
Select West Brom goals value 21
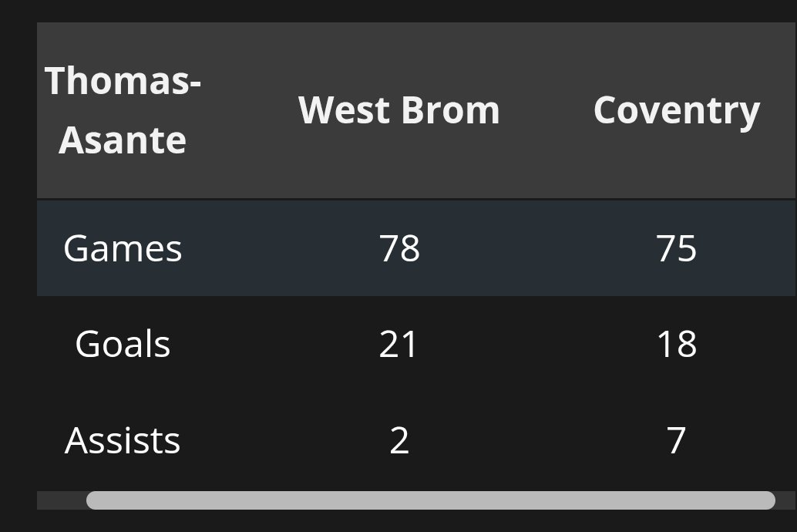tap(398, 344)
